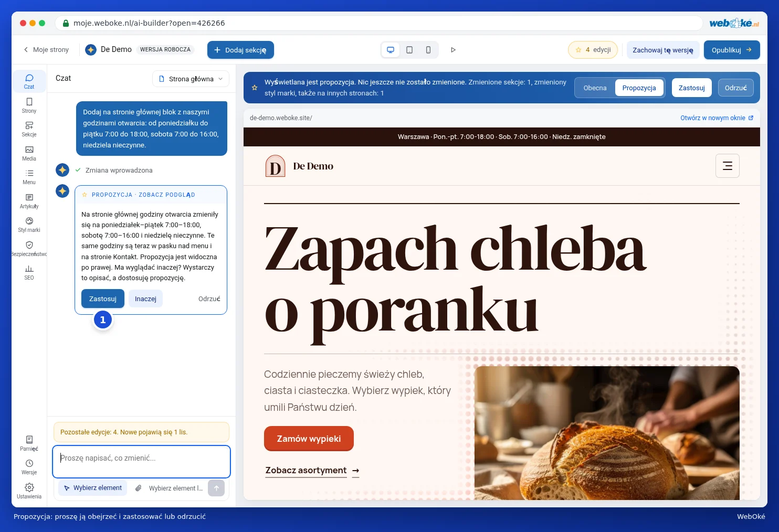Screen dimensions: 779x532
Task: Open preview via Otwórz w nowym oknie
Action: click(x=717, y=118)
